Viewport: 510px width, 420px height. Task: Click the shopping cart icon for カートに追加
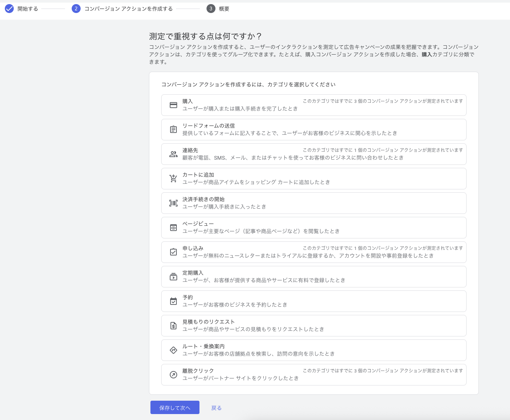tap(173, 179)
